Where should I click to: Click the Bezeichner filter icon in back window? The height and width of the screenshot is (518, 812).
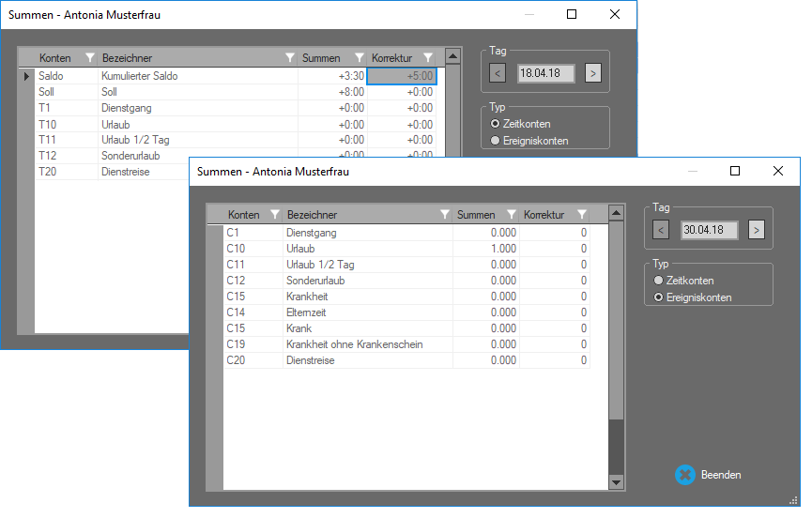point(289,58)
